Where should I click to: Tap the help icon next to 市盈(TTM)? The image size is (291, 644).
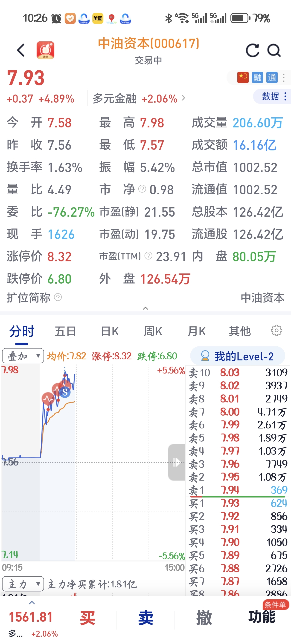(x=148, y=256)
